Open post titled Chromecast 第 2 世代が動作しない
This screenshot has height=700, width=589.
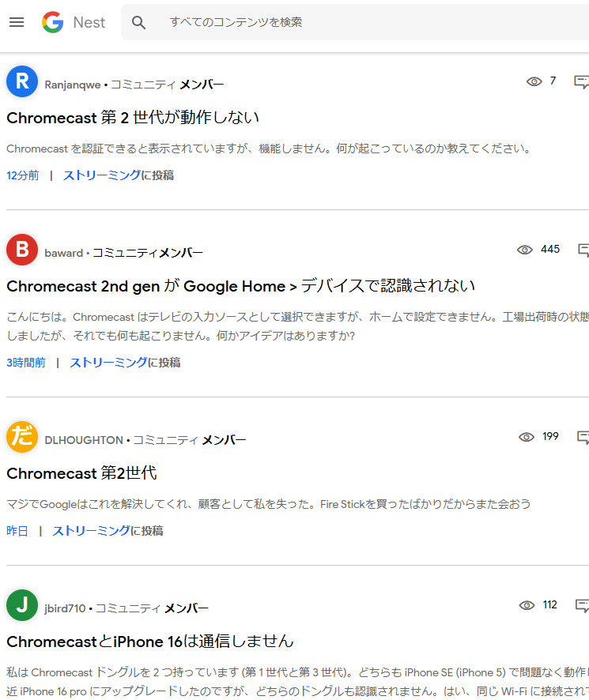[x=133, y=118]
